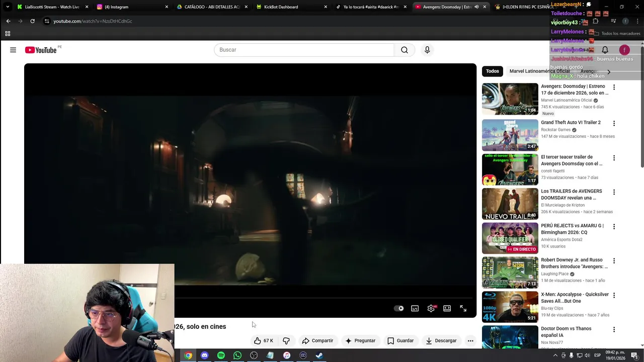Reload the page with the refresh icon
This screenshot has height=362, width=644.
[32, 21]
